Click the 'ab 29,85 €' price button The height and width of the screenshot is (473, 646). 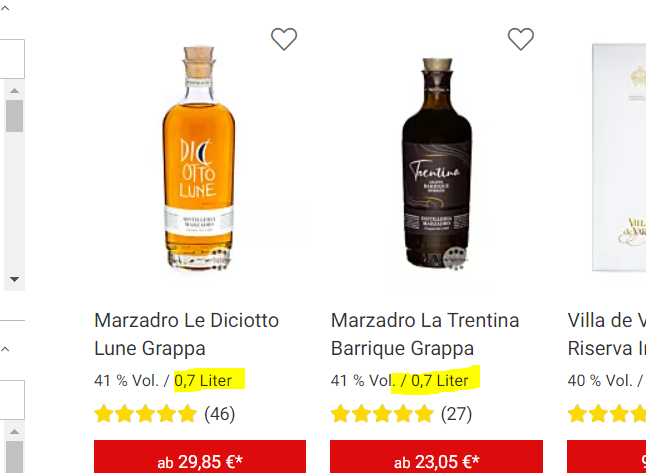click(200, 460)
